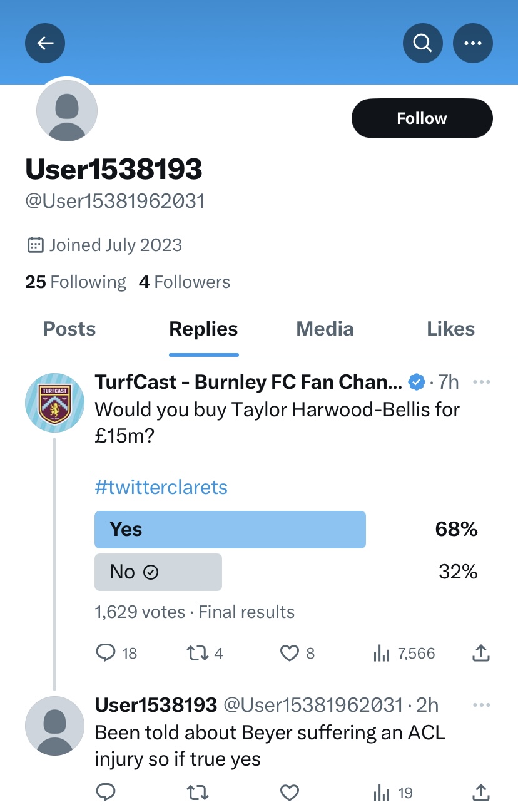Repost the TurfCast poll post
Viewport: 518px width, 812px height.
coord(197,654)
